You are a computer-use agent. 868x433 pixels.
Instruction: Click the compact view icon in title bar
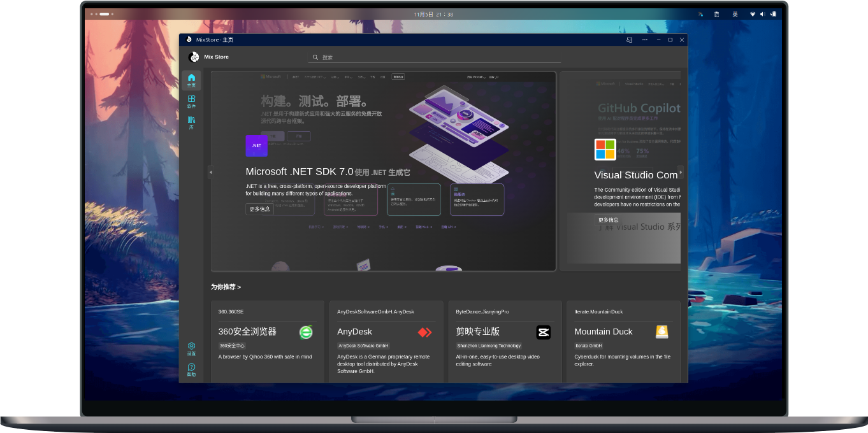[x=629, y=39]
